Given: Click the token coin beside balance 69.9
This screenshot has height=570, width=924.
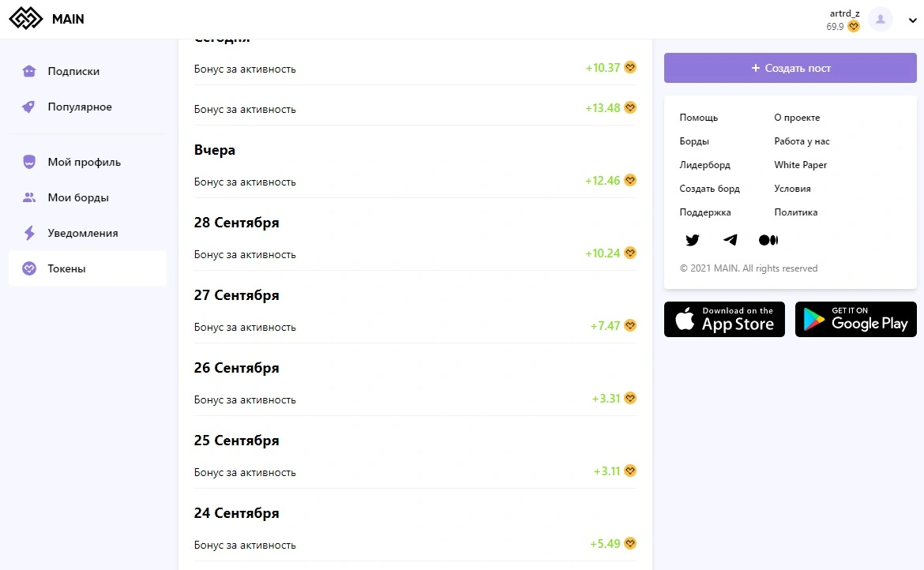Looking at the screenshot, I should tap(853, 27).
